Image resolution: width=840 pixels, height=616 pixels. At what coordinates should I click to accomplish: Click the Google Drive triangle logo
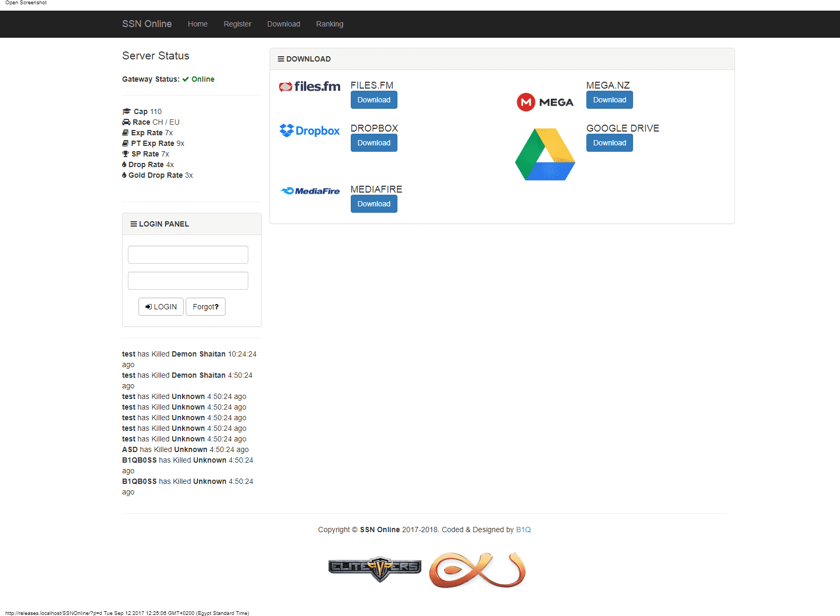[545, 154]
